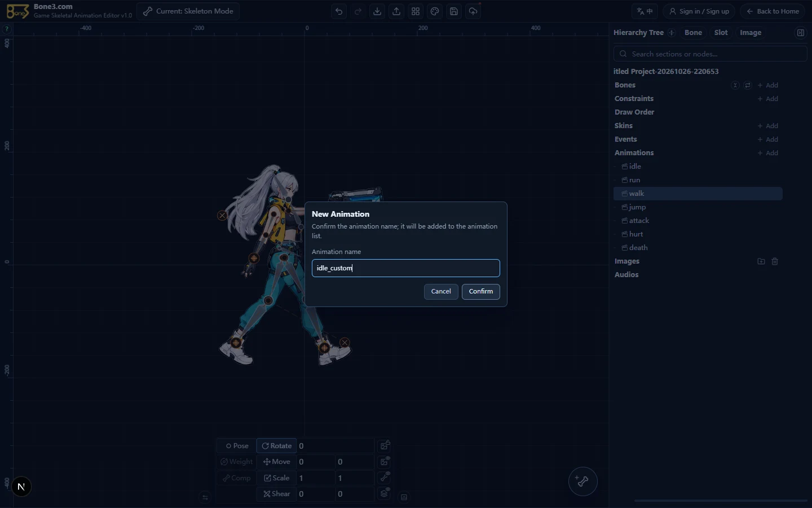Collapse the Animations section
Viewport: 812px width, 508px height.
(x=634, y=153)
